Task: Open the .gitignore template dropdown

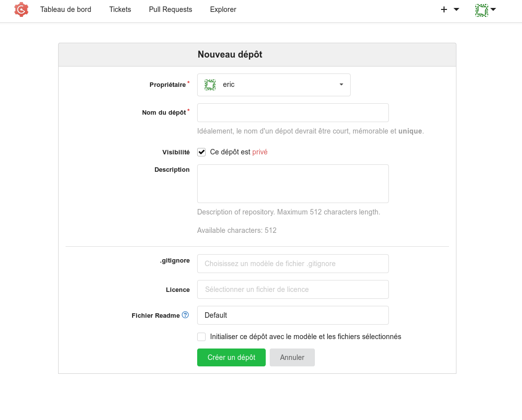Action: [x=293, y=264]
